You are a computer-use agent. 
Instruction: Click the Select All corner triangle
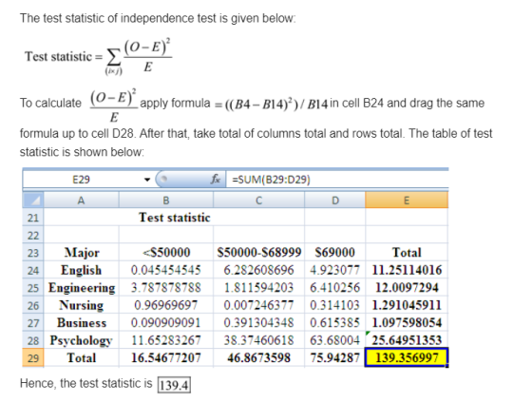(x=33, y=200)
